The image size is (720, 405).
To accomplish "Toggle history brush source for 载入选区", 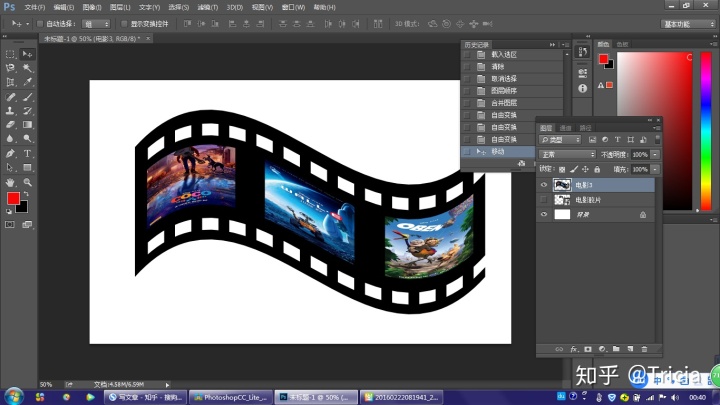I will coord(467,55).
